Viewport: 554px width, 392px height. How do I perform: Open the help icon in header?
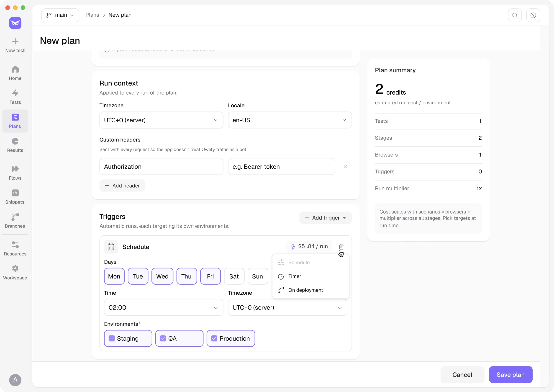533,15
